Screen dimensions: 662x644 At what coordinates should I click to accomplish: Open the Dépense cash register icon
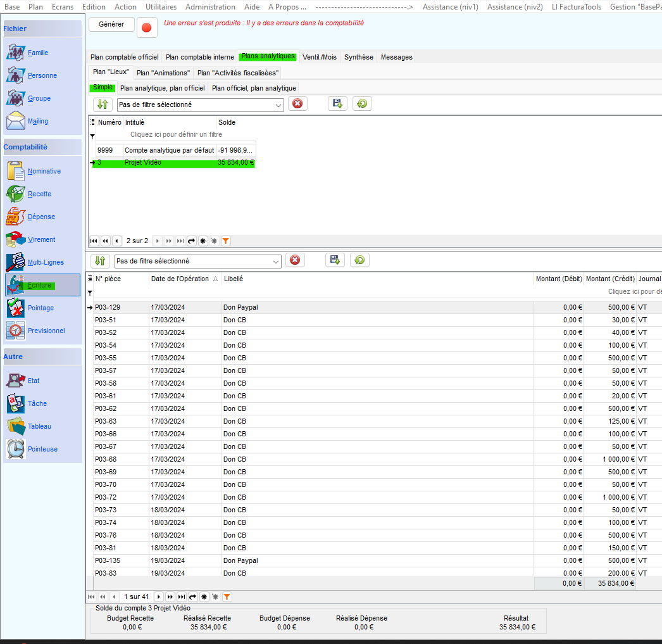(x=16, y=217)
